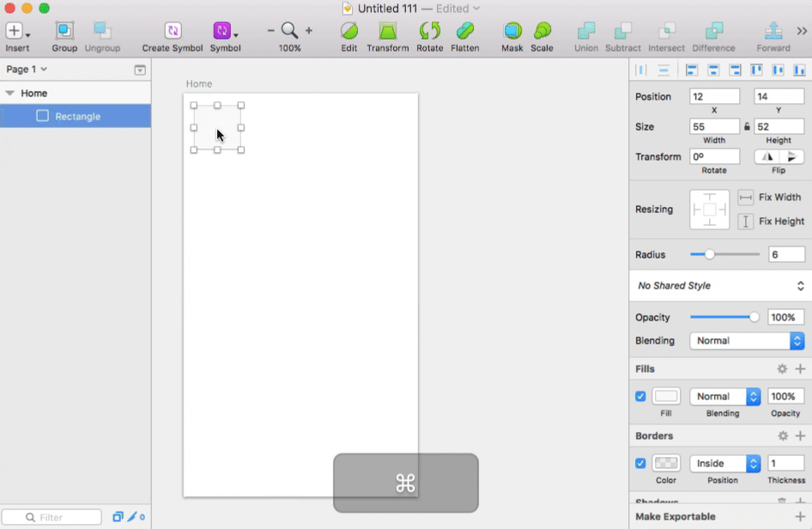Click Make Exportable
Screen dimensions: 812x529
676,517
